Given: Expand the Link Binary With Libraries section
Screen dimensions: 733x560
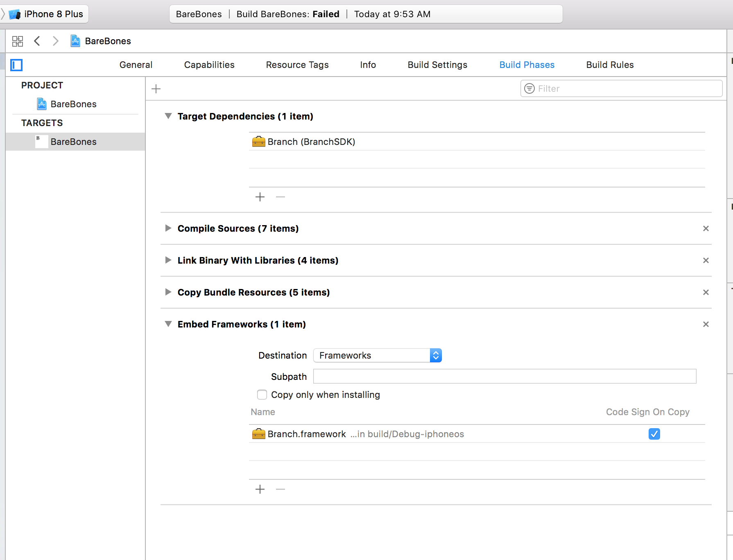Looking at the screenshot, I should (168, 260).
